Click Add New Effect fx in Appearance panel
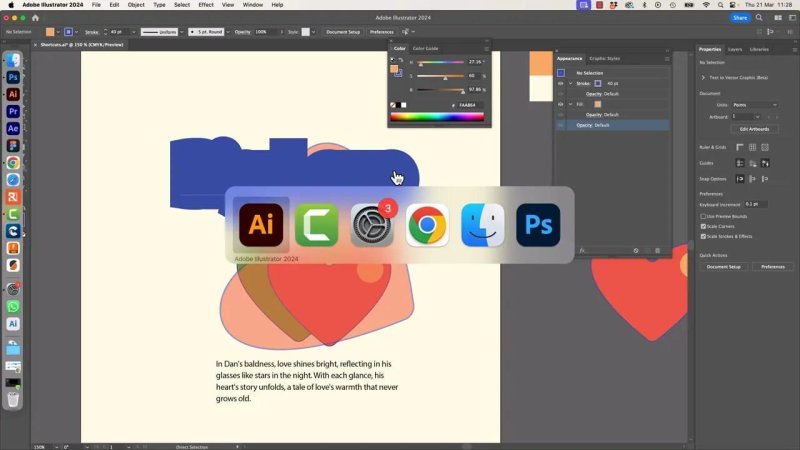This screenshot has width=800, height=450. pos(582,251)
